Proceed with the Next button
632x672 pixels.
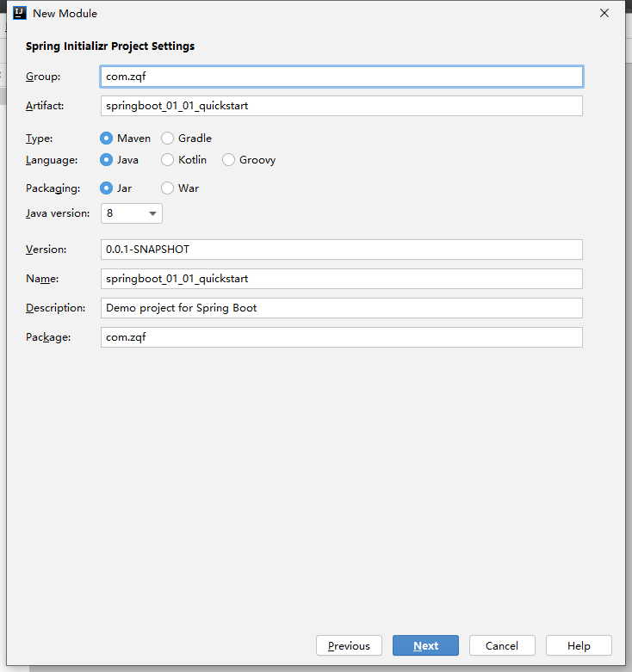tap(425, 645)
